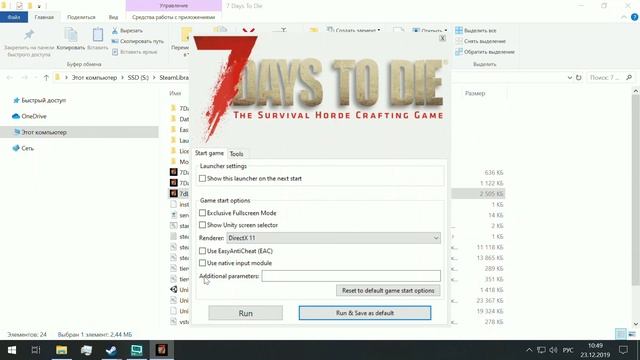Click the 636 КБ size cell
This screenshot has height=360, width=640.
click(x=494, y=173)
